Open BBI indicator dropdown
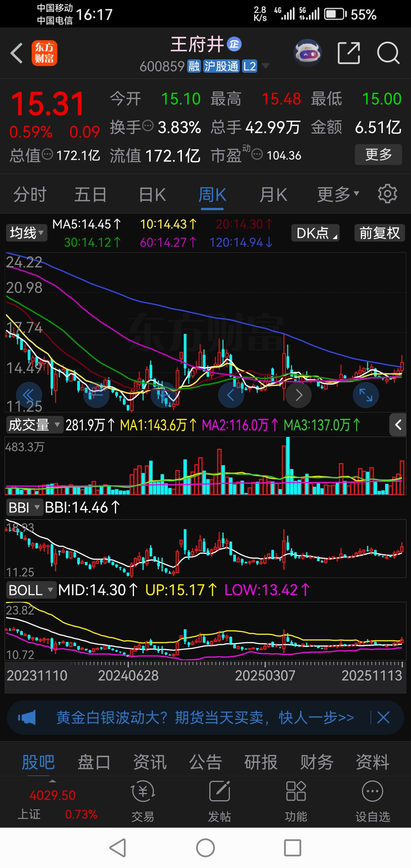This screenshot has height=868, width=411. 24,507
